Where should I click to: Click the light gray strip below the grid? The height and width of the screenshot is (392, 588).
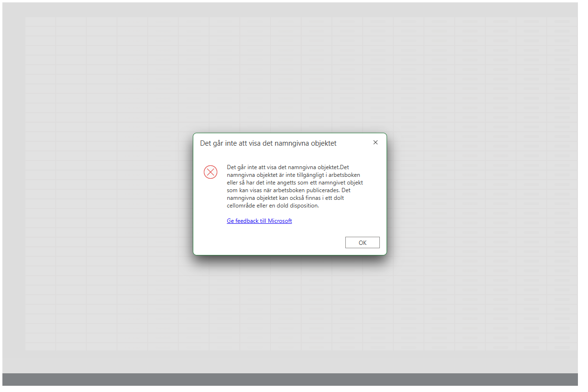290,362
